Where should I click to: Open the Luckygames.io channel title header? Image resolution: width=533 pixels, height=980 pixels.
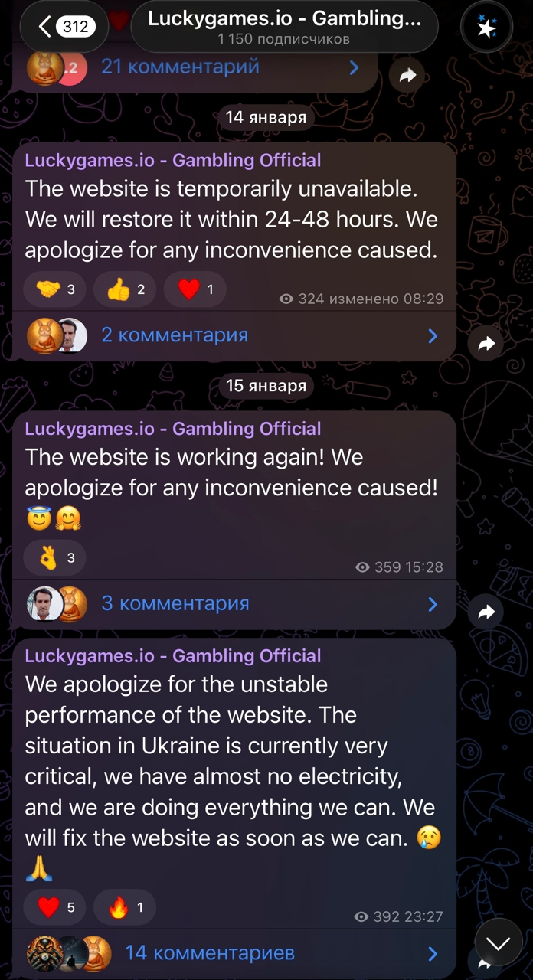[x=284, y=27]
